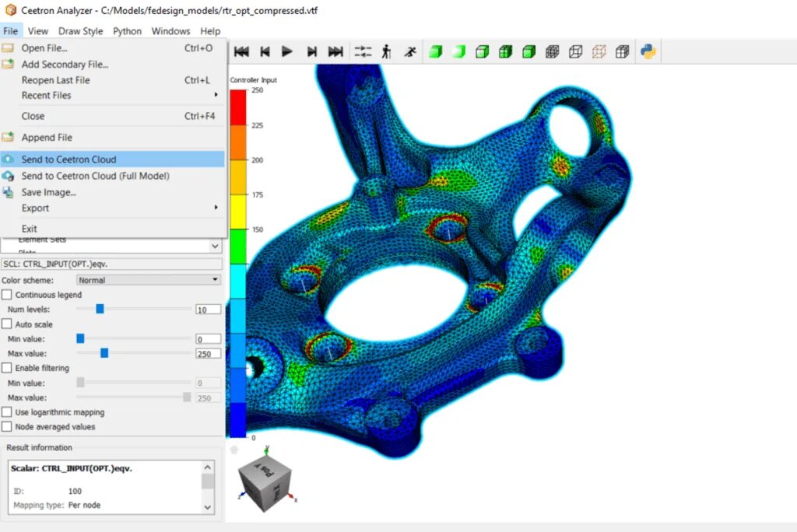
Task: Click Result information scrollbar up arrow
Action: [x=207, y=467]
